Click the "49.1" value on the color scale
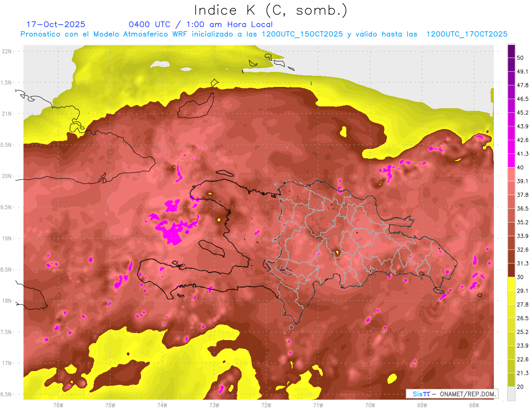Image resolution: width=532 pixels, height=411 pixels. (523, 72)
